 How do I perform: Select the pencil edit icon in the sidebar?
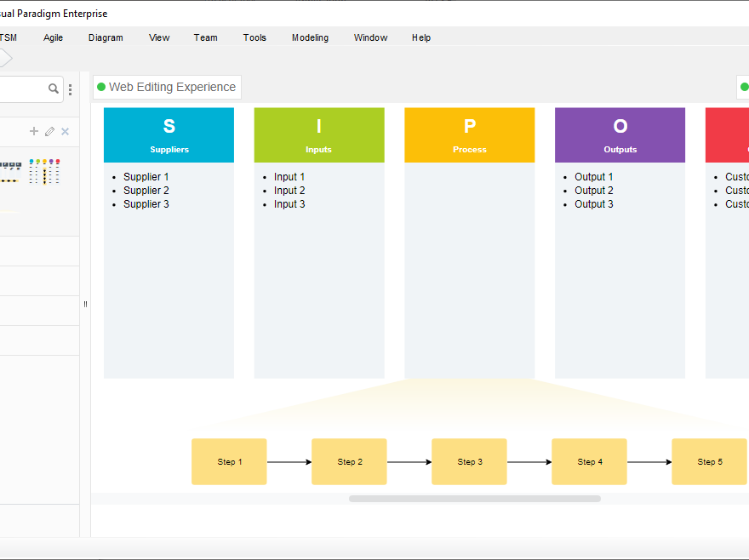click(x=49, y=131)
